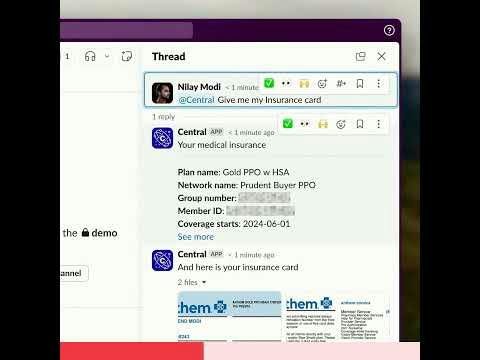Expand huddle options chevron
The height and width of the screenshot is (360, 480).
pos(107,56)
